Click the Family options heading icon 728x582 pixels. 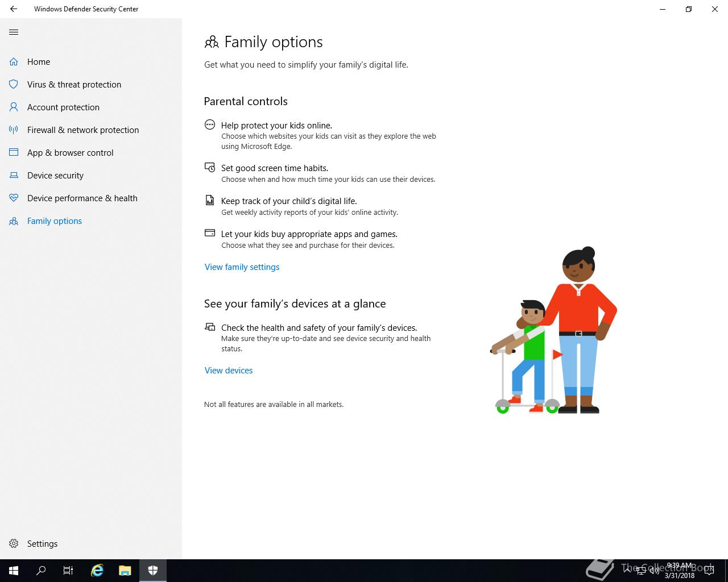212,42
